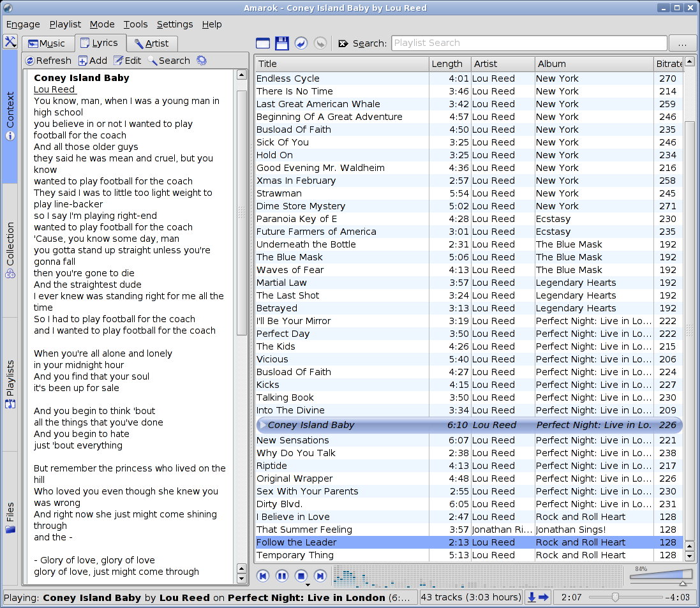This screenshot has width=700, height=608.
Task: Open the Help menu
Action: tap(212, 24)
